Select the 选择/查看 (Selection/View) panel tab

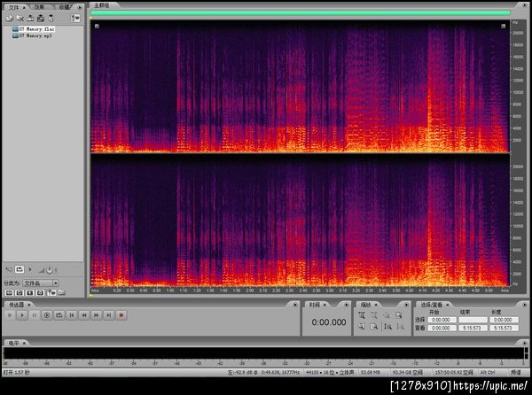pyautogui.click(x=432, y=305)
